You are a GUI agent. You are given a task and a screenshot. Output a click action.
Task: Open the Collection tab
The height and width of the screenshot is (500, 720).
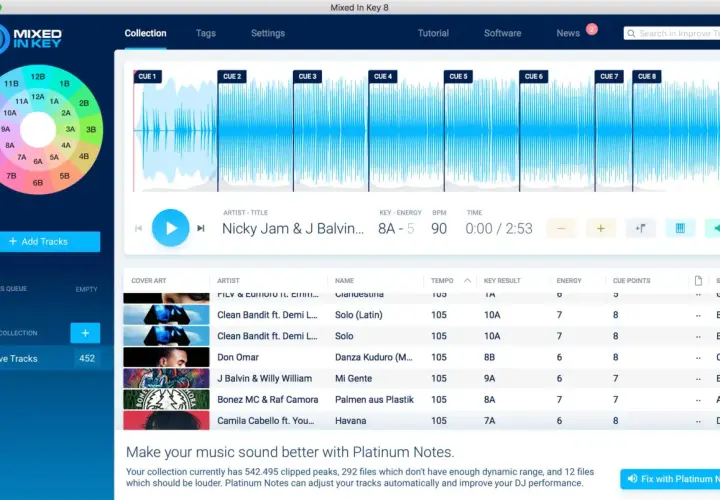(146, 33)
